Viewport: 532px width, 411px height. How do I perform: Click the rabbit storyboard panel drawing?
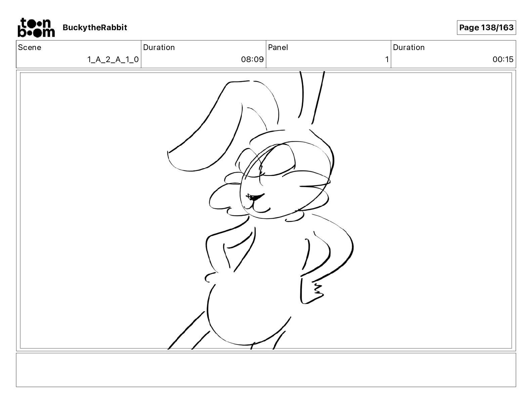click(266, 211)
